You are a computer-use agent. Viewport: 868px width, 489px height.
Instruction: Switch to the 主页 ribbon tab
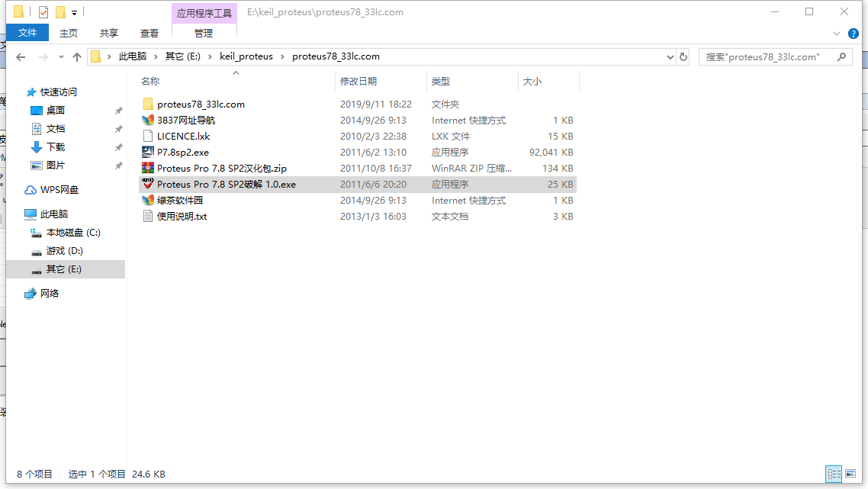click(x=69, y=34)
